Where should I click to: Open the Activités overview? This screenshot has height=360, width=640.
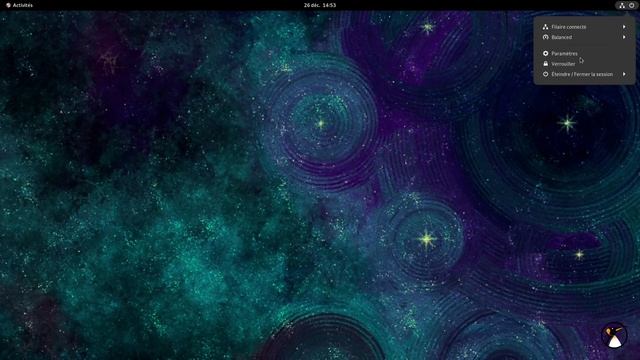click(x=20, y=5)
